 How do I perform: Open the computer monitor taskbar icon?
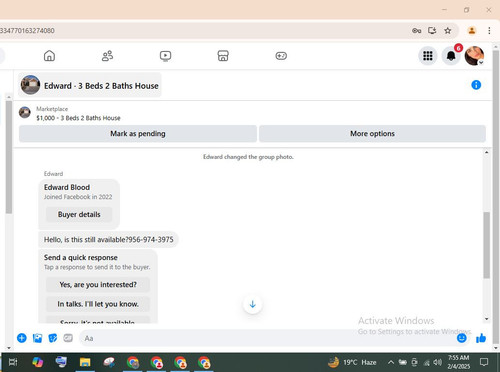(61, 362)
